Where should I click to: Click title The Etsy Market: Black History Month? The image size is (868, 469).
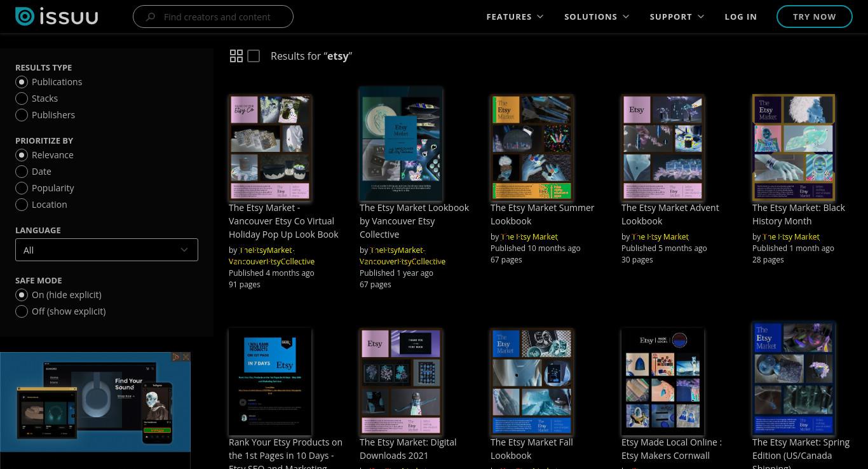pyautogui.click(x=799, y=214)
